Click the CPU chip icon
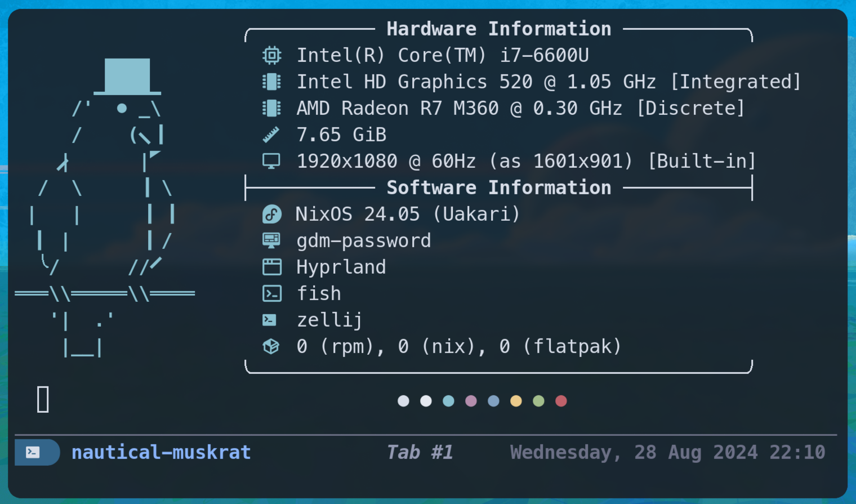 [x=271, y=55]
